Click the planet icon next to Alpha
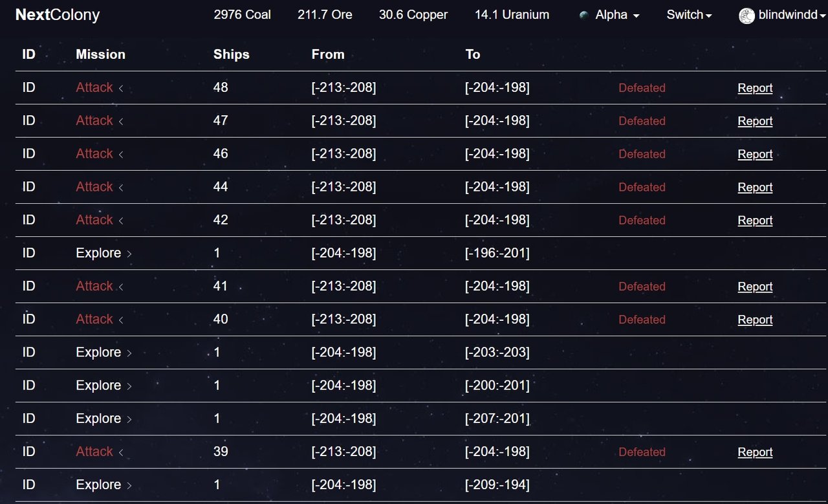Image resolution: width=828 pixels, height=504 pixels. coord(584,15)
